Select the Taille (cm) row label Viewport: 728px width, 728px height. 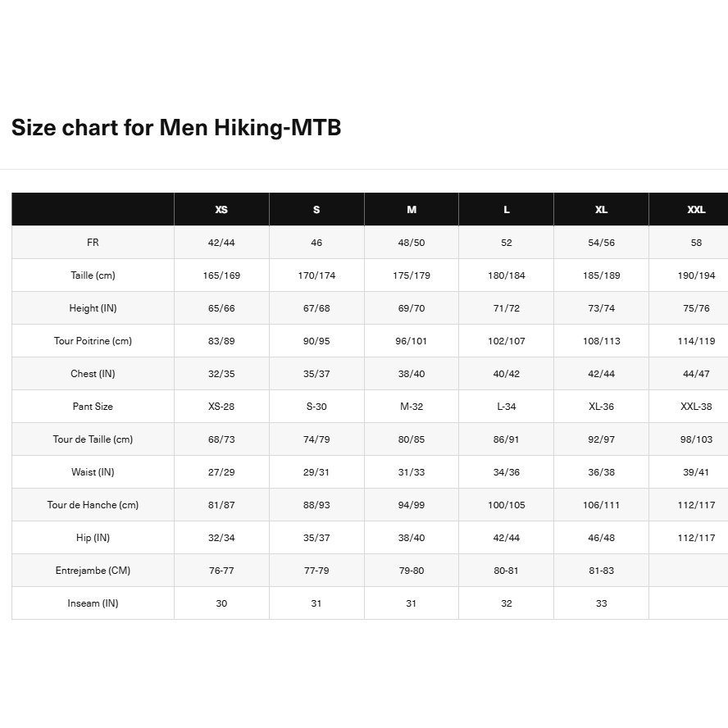click(93, 275)
